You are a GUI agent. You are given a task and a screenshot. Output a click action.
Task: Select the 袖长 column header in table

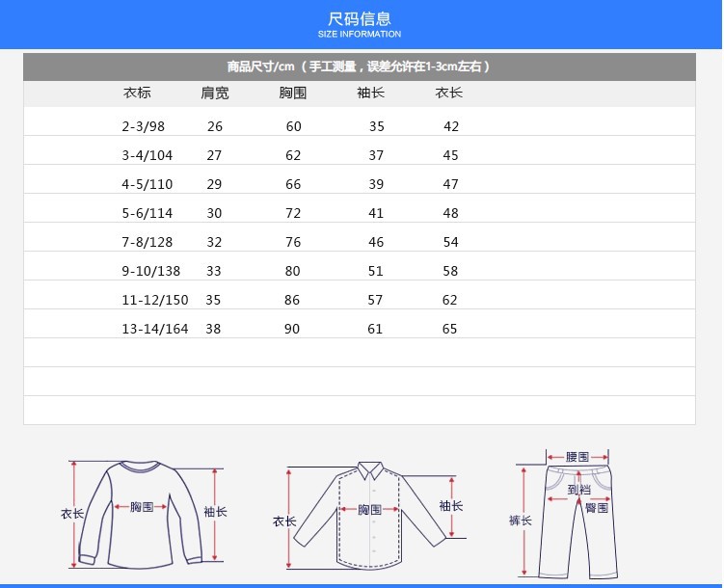coord(371,93)
